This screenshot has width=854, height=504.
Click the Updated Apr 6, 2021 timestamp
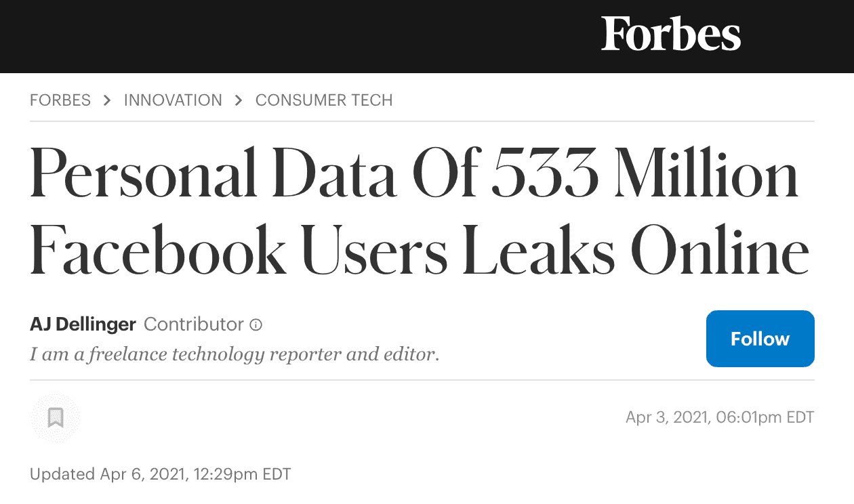161,474
